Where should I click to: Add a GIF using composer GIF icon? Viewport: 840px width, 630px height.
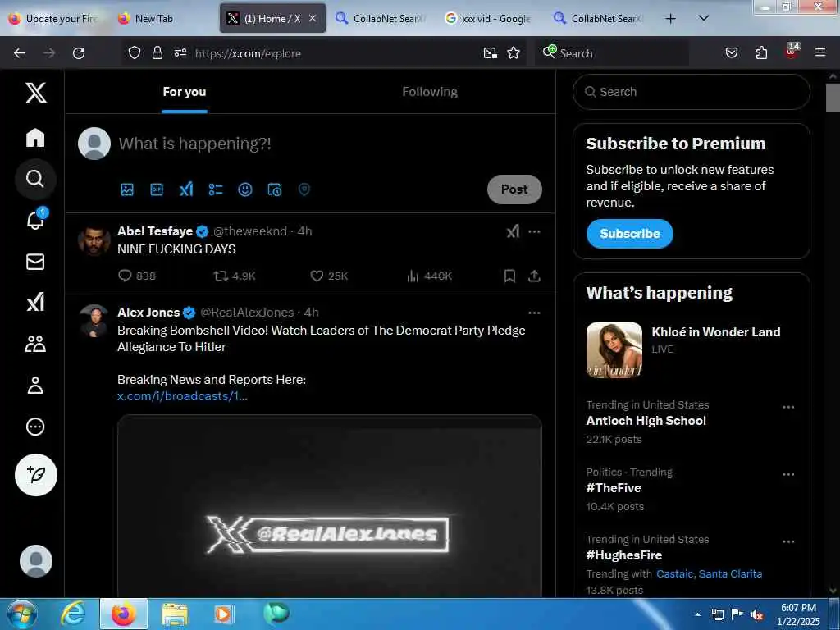(x=157, y=189)
